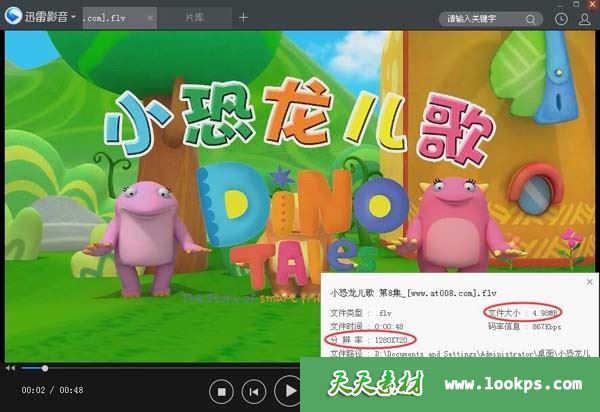Close the .com].flv tab
Viewport: 600px width, 412px height.
click(150, 18)
